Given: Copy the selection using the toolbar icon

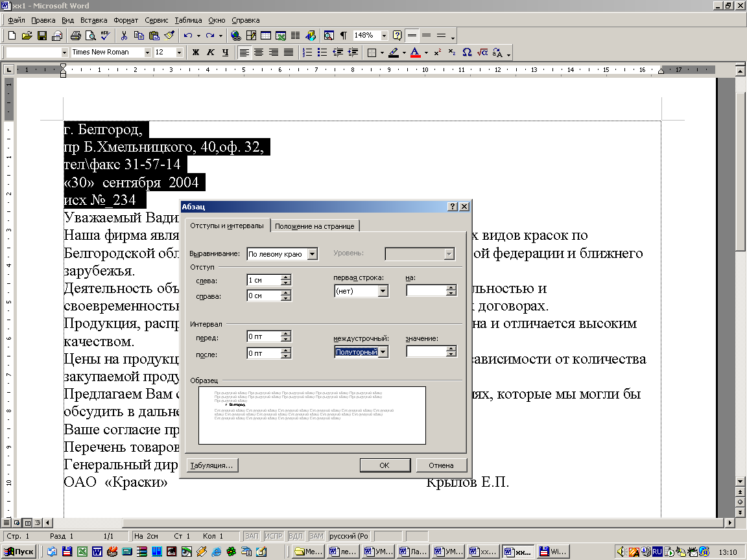Looking at the screenshot, I should pos(139,35).
